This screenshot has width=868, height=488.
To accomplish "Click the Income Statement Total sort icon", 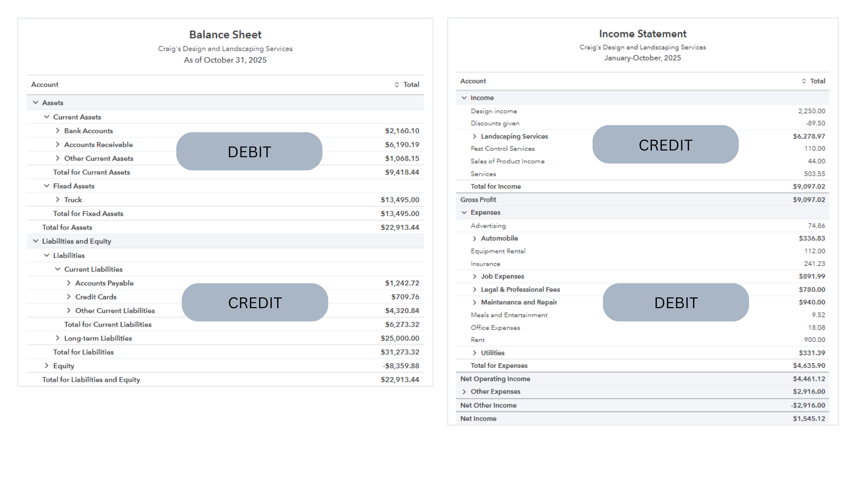I will pos(803,81).
